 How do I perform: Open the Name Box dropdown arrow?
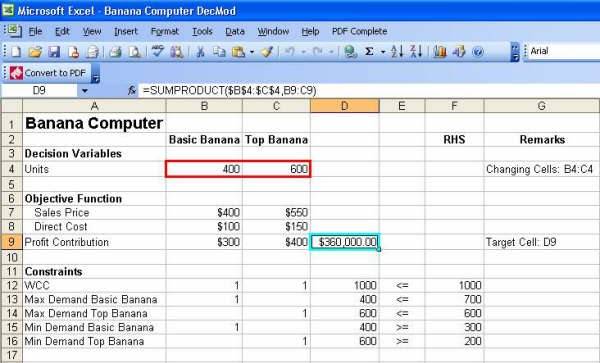click(85, 91)
